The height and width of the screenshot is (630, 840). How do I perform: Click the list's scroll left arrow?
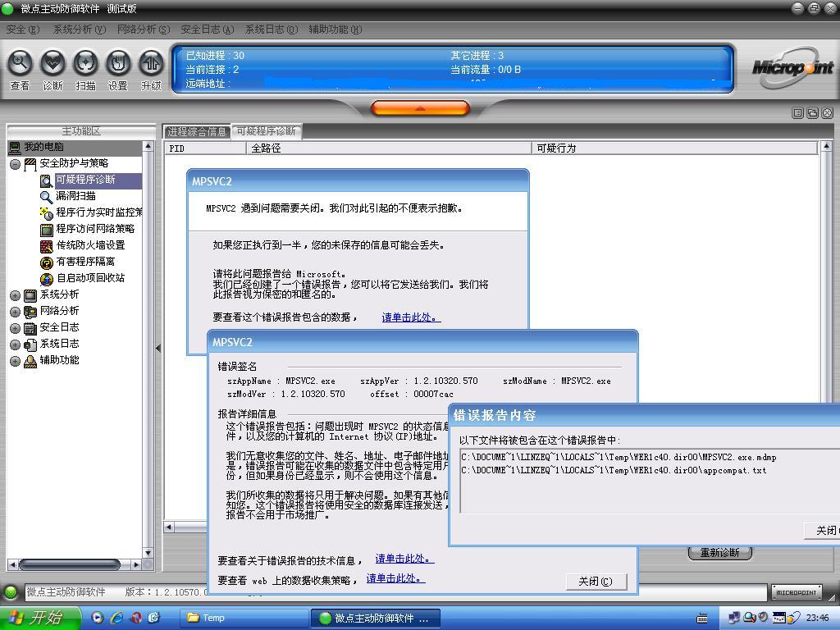[x=169, y=527]
